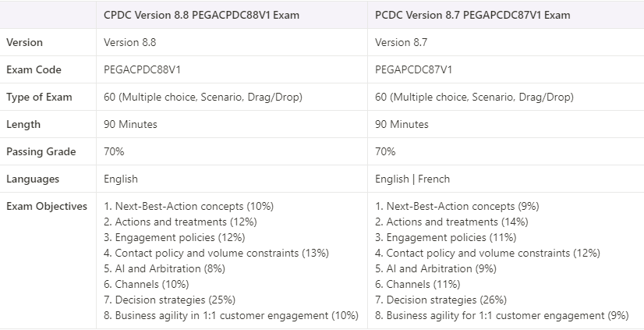Screen dimensions: 644x330
Task: Select Engagement policies (12%) line
Action: (x=174, y=237)
